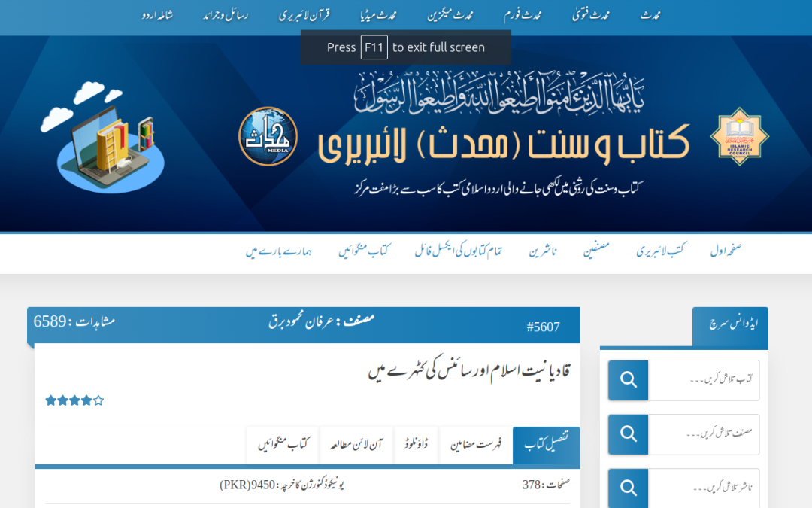Click the کتاب و سنت محدث لائبریری banner title
The width and height of the screenshot is (812, 508).
503,144
